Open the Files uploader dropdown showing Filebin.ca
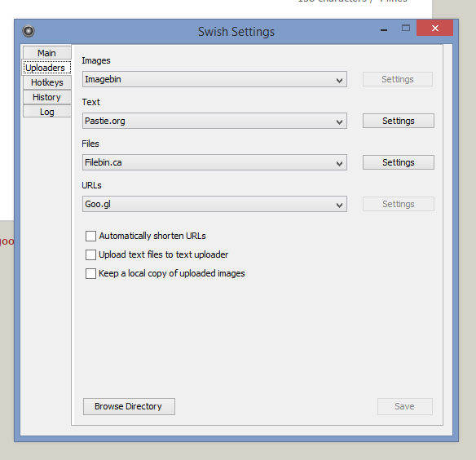Image resolution: width=476 pixels, height=460 pixels. pos(214,162)
